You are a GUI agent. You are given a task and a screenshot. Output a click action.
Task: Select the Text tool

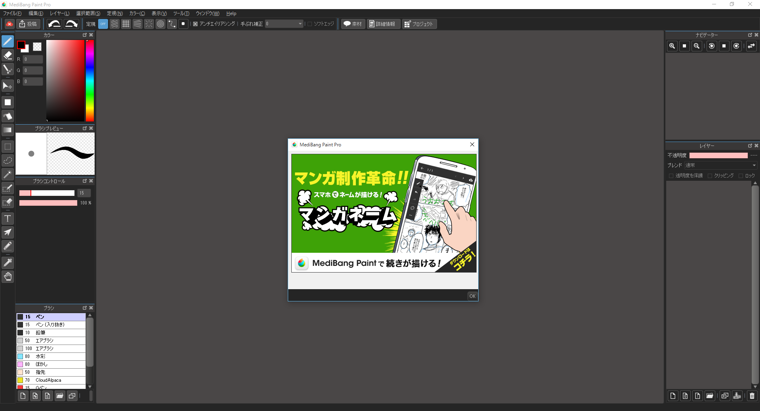(8, 219)
